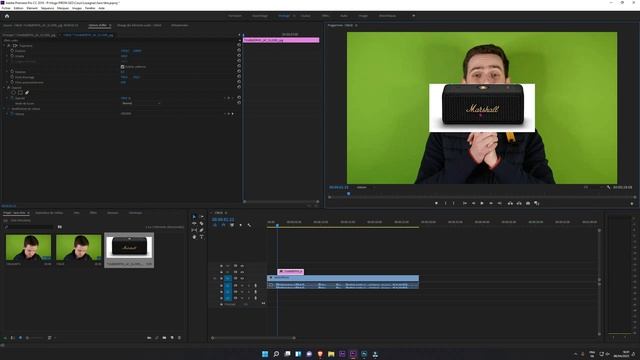640x360 pixels.
Task: Mute the A1 audio track
Action: pos(242,285)
